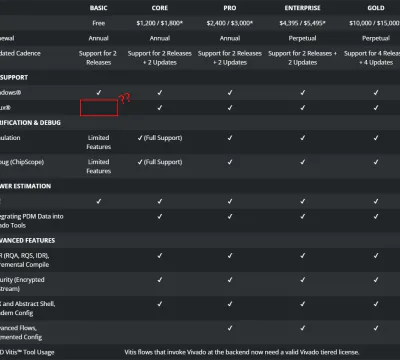Click the BASIC column header

(x=98, y=8)
